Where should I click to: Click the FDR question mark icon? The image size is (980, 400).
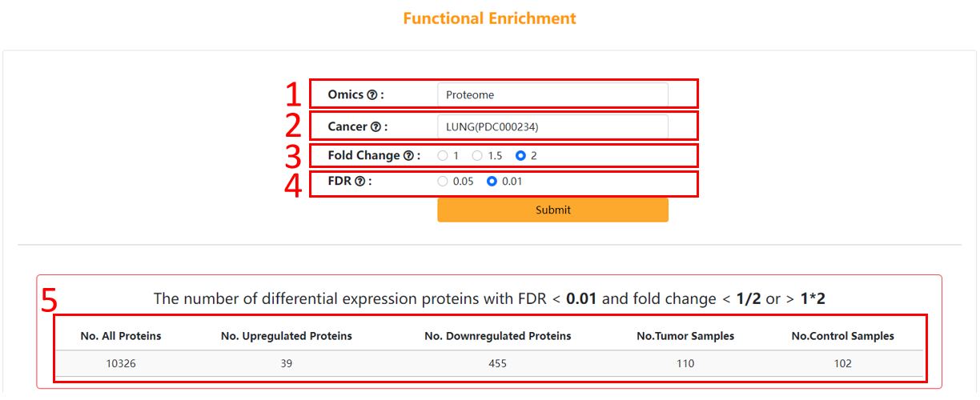point(359,182)
